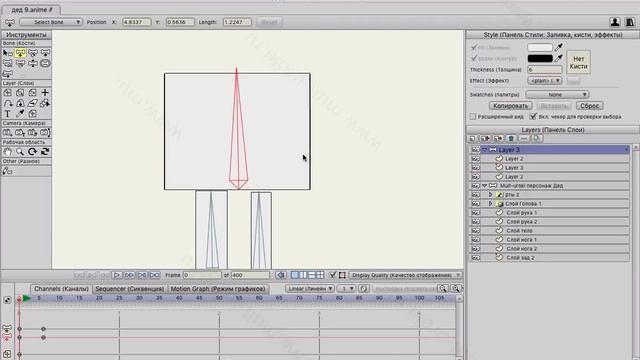640x360 pixels.
Task: Open the white Fill color swatch
Action: click(540, 47)
